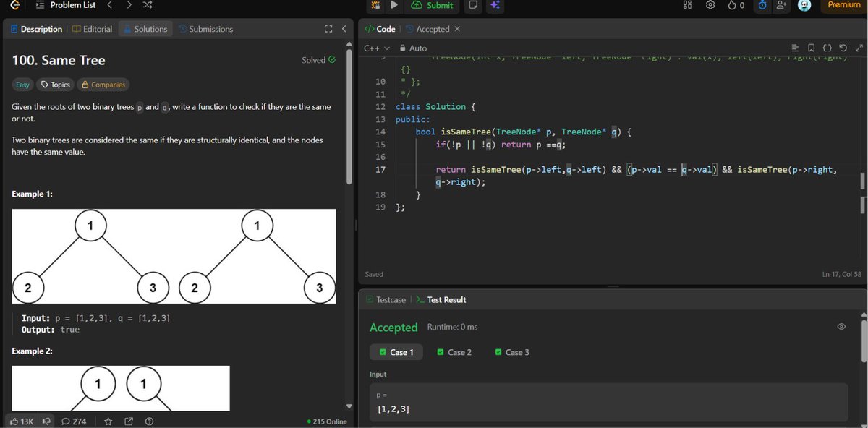The width and height of the screenshot is (868, 428).
Task: Click the format code lines icon
Action: click(x=796, y=48)
